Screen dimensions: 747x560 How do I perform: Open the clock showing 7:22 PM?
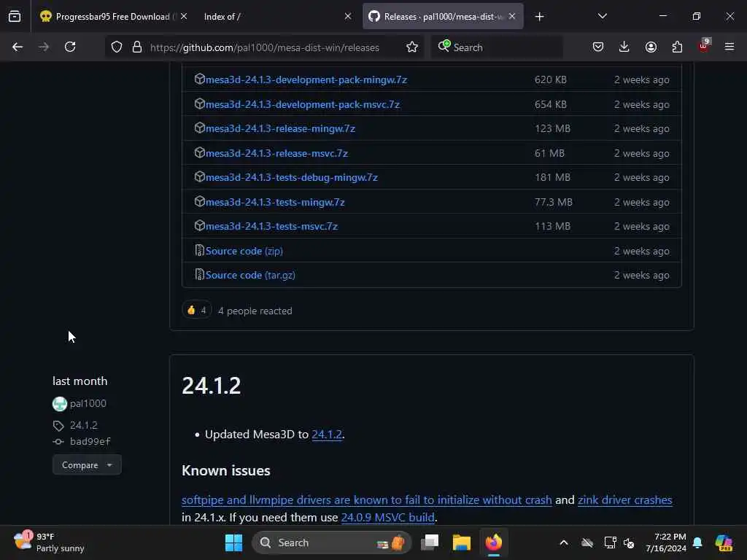(666, 542)
